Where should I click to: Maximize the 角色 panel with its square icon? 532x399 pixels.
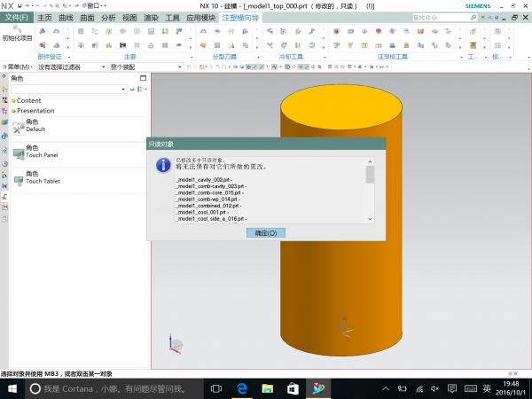143,78
